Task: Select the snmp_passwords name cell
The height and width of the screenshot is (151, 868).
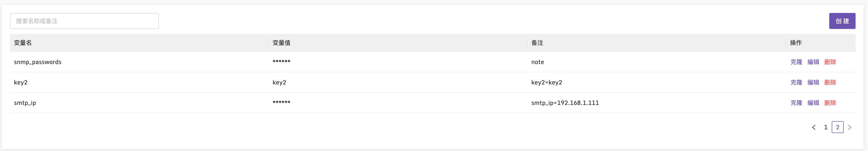Action: click(x=139, y=62)
